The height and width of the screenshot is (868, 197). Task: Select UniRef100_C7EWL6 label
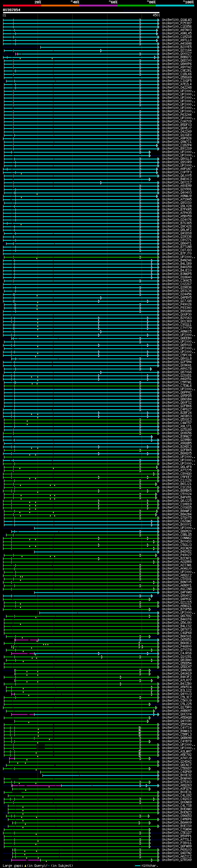click(x=177, y=386)
